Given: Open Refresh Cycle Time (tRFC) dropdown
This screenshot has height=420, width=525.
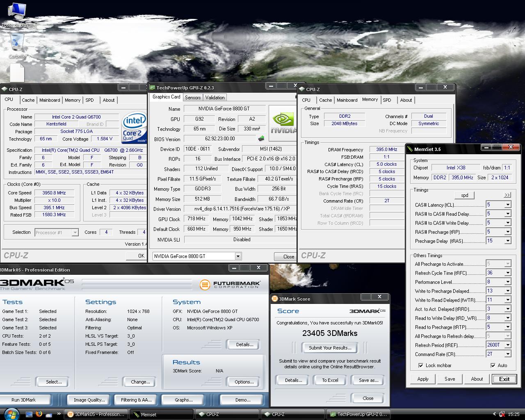Looking at the screenshot, I should (507, 273).
